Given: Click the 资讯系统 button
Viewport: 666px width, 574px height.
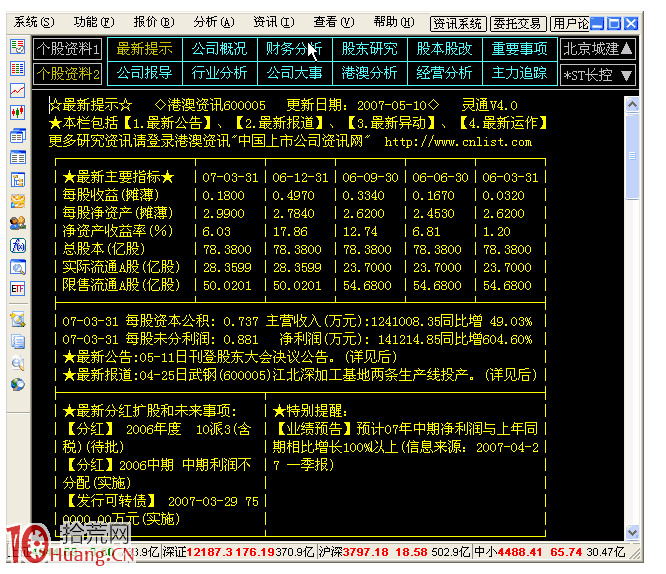Looking at the screenshot, I should point(457,24).
